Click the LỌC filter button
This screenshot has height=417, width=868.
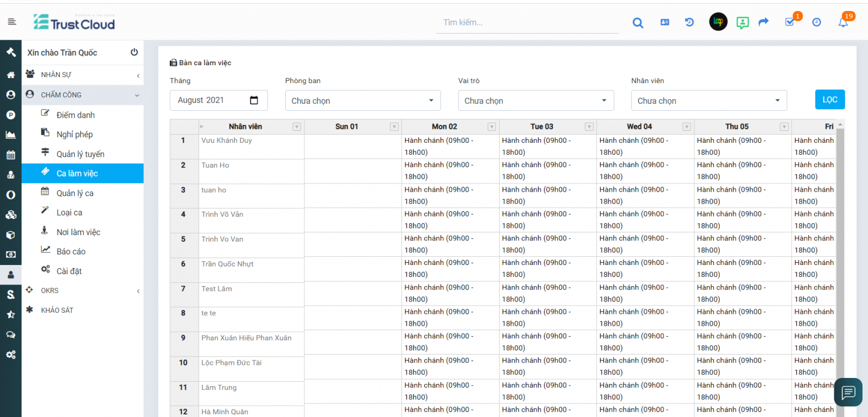(829, 100)
